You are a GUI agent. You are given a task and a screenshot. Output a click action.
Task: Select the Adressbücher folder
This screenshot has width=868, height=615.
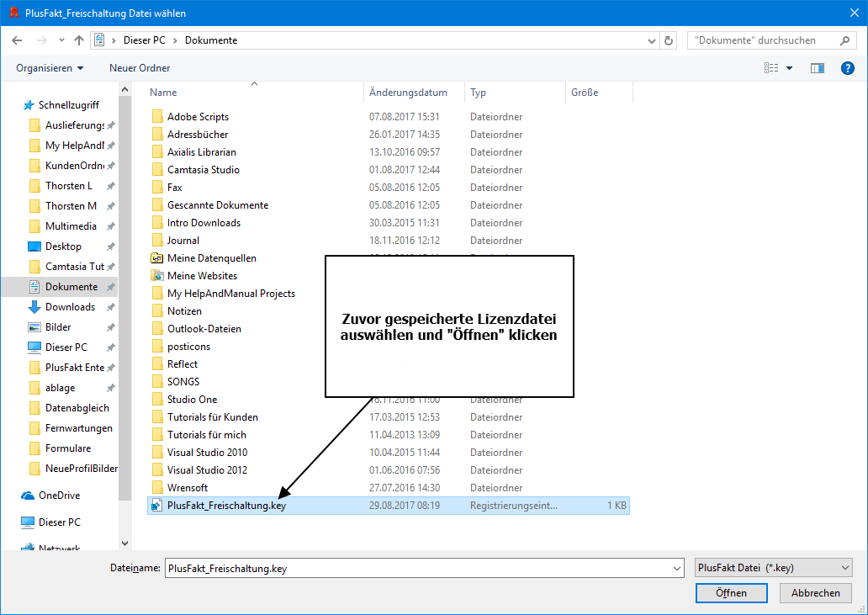coord(198,135)
